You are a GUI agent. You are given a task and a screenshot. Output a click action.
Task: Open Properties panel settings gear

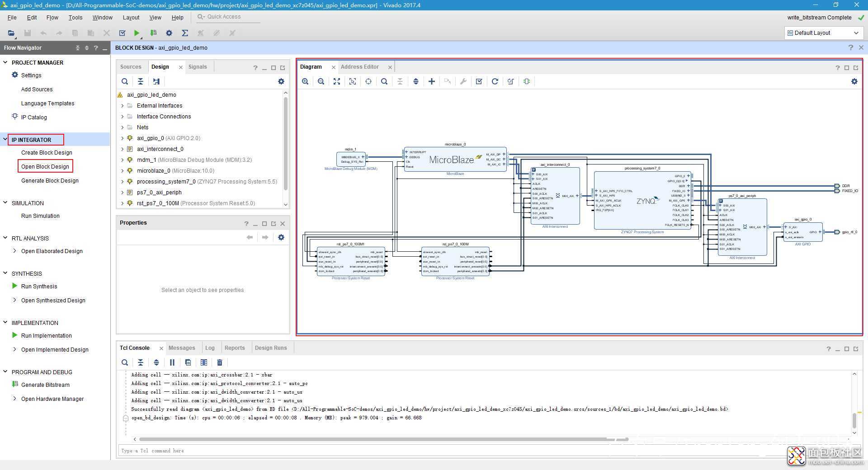pyautogui.click(x=281, y=237)
